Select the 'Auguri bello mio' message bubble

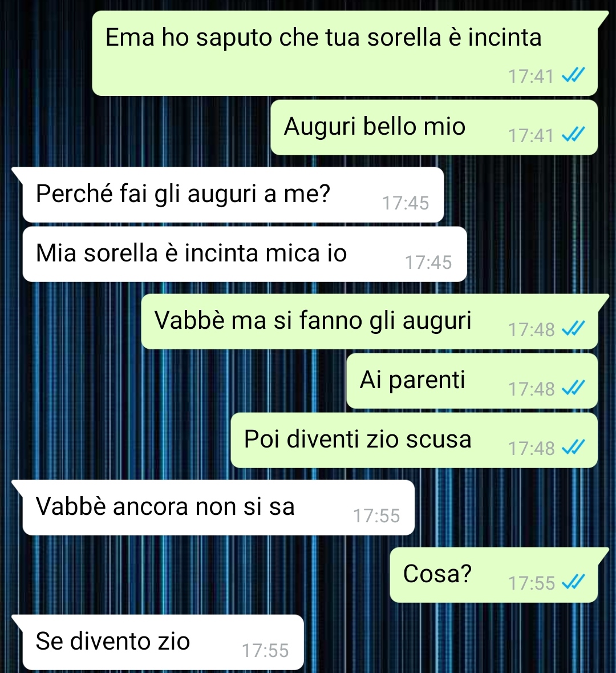click(x=434, y=127)
